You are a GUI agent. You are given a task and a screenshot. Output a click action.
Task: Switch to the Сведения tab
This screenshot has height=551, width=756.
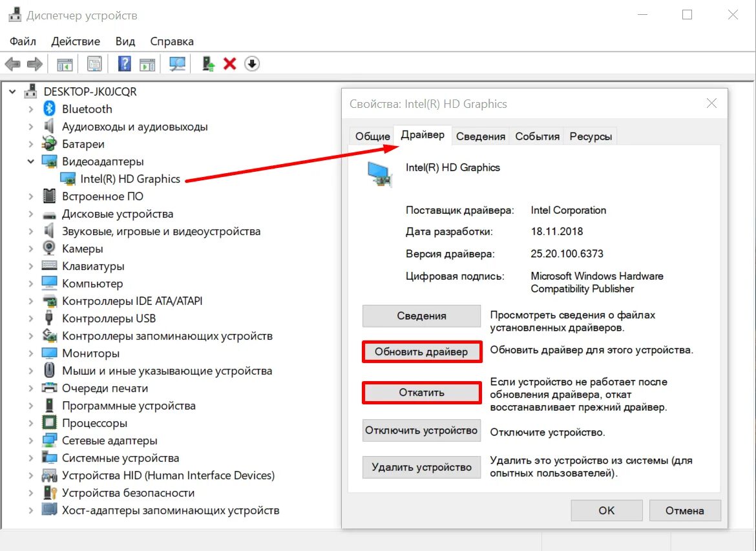click(x=481, y=136)
